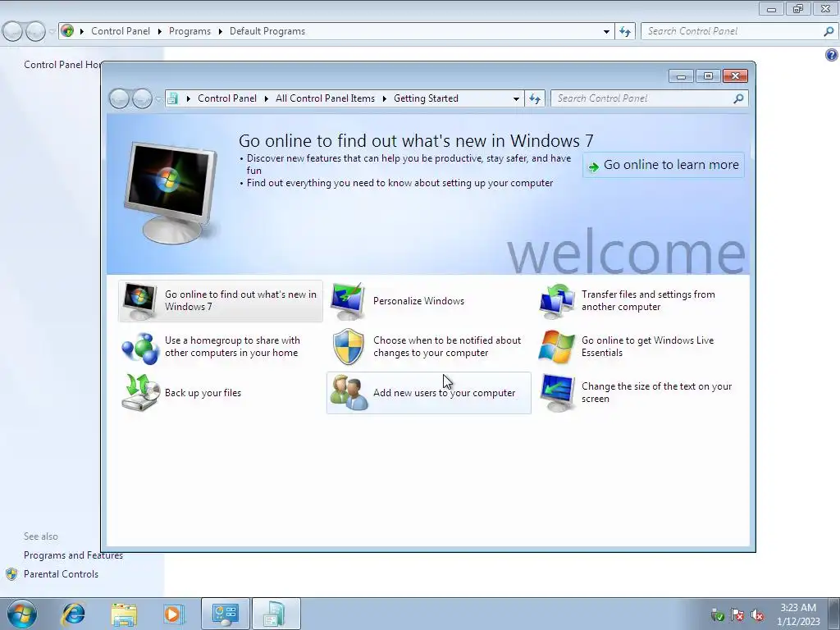Open Parental Controls link

click(x=61, y=574)
